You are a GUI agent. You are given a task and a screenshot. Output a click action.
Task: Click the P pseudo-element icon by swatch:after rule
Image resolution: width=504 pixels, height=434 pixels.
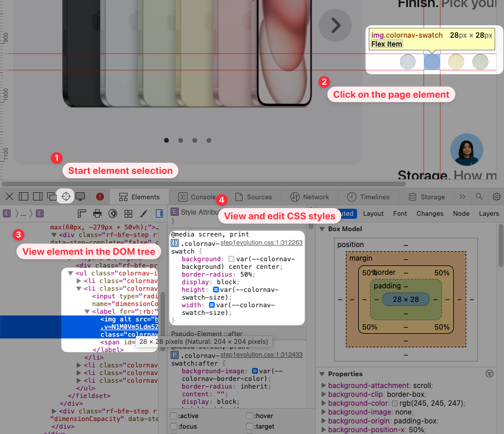pos(174,355)
